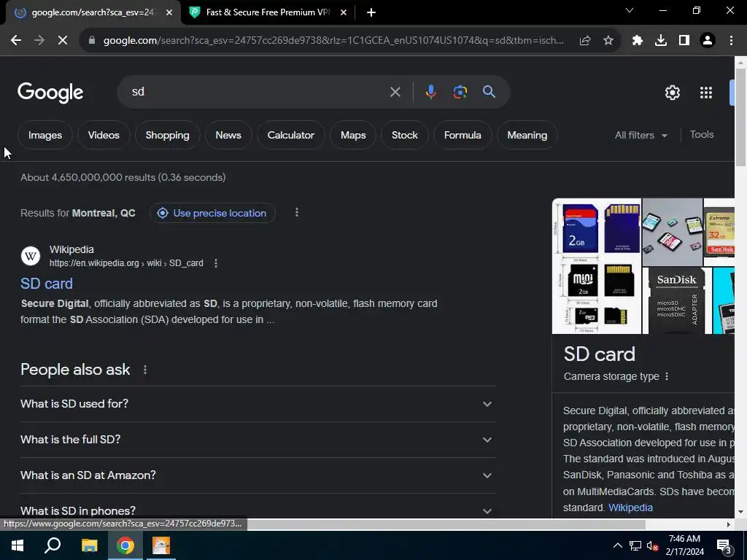The height and width of the screenshot is (560, 747).
Task: Open Google quick settings gear
Action: coord(672,93)
